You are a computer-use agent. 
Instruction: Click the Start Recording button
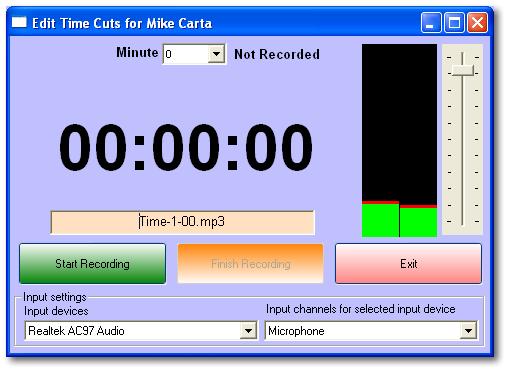click(92, 264)
